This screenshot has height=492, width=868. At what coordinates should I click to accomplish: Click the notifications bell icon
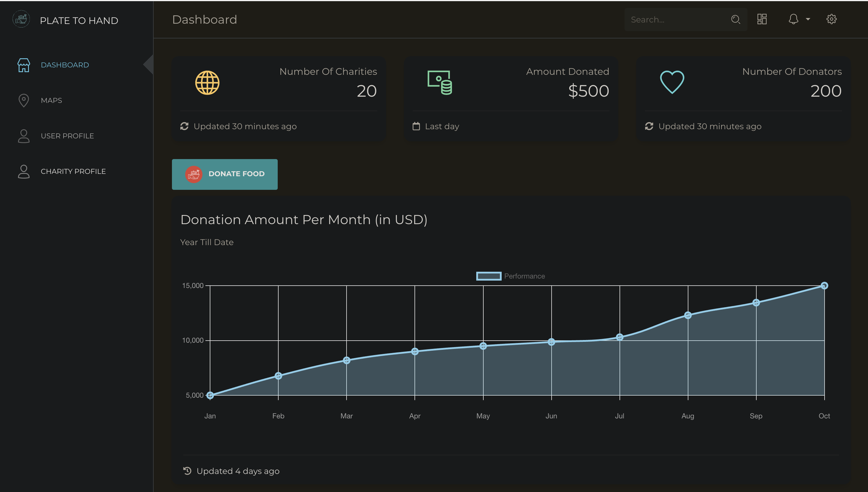[793, 19]
